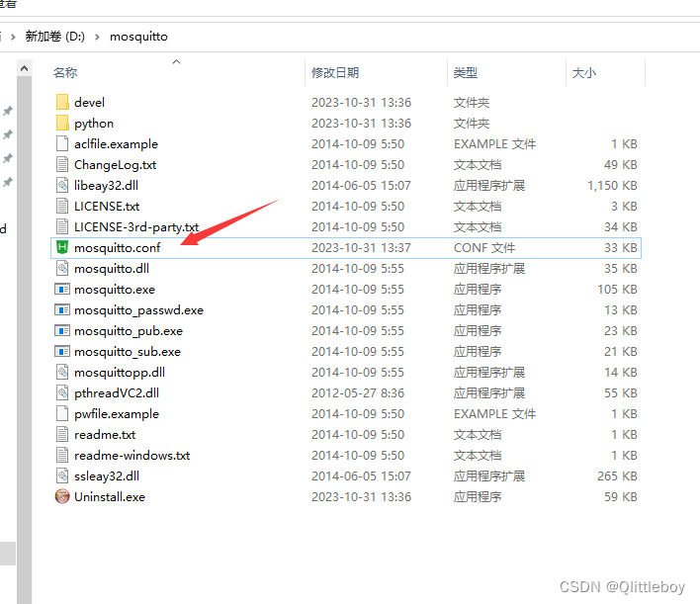Sort files by 名称 column header
The height and width of the screenshot is (604, 700).
point(65,72)
